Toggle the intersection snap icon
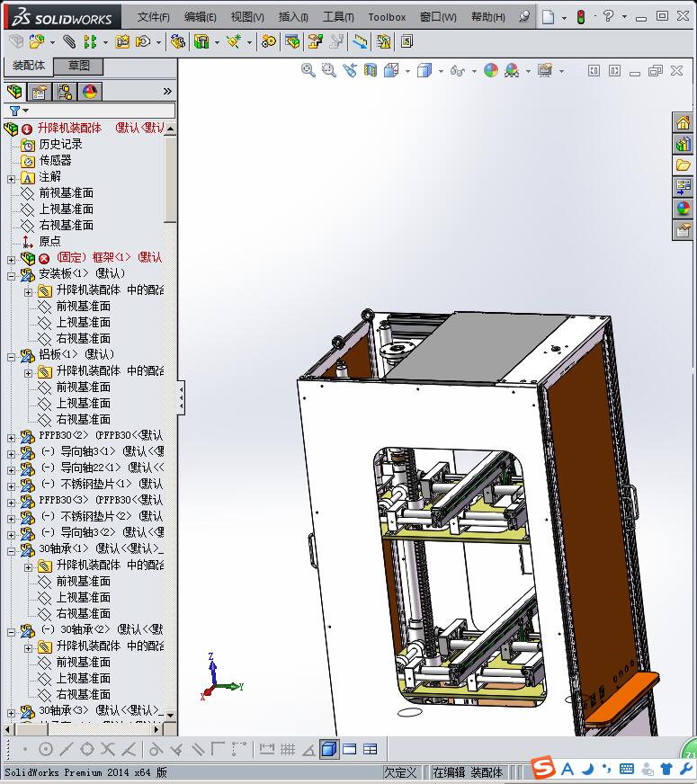This screenshot has width=697, height=784. tap(108, 749)
